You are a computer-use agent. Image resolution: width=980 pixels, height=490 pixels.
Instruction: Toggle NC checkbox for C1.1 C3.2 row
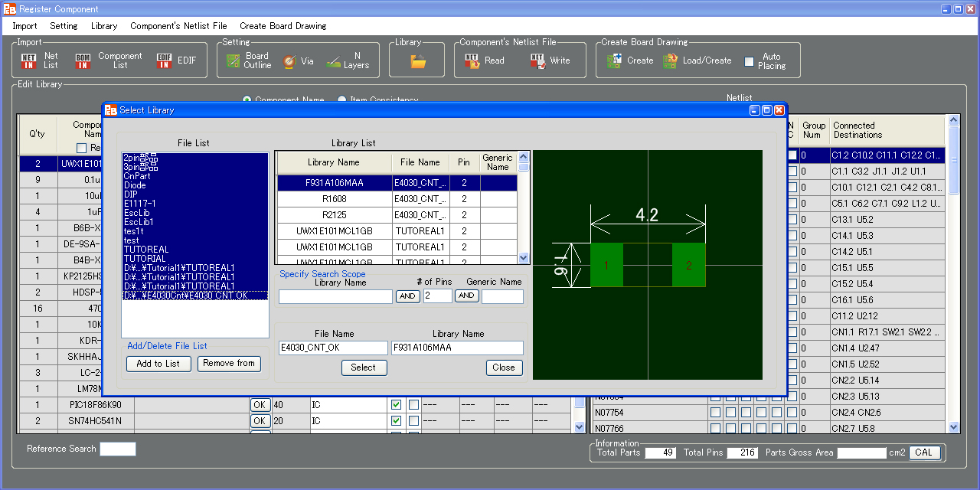coord(792,171)
